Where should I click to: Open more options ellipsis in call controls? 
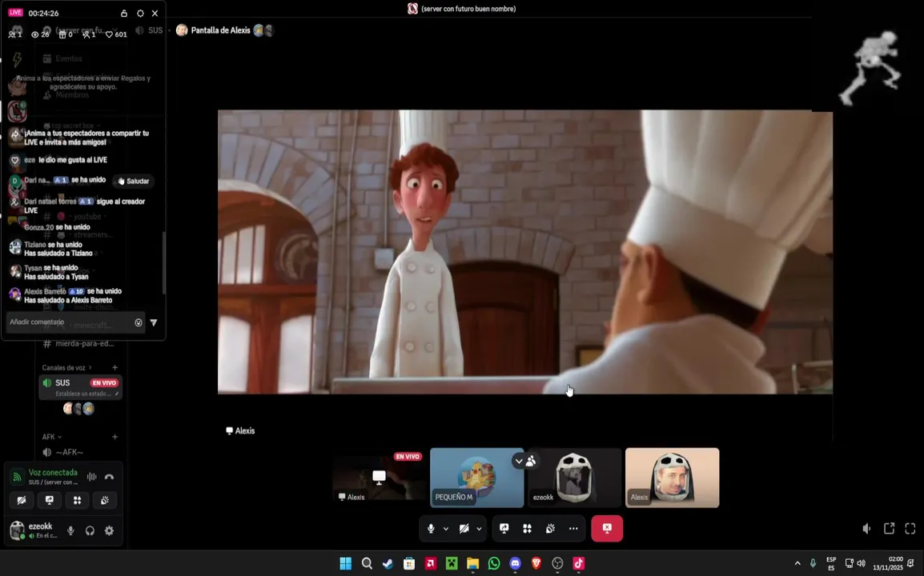573,528
